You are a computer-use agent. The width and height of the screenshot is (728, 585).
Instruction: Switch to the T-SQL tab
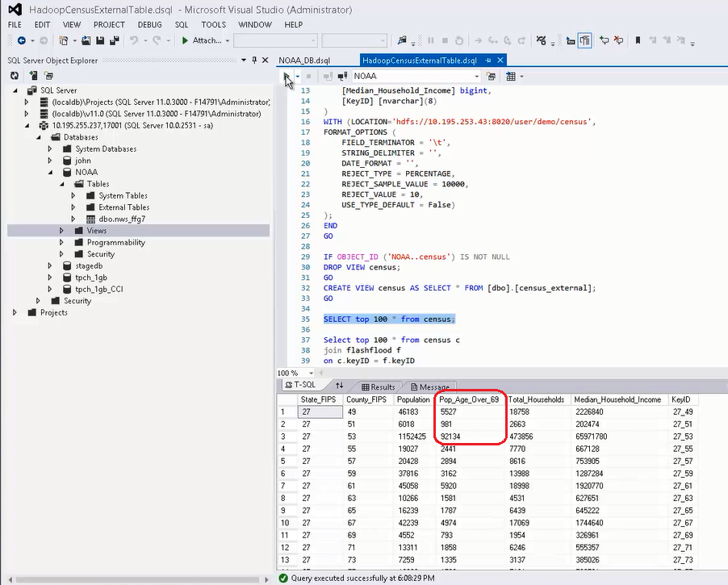[x=300, y=385]
